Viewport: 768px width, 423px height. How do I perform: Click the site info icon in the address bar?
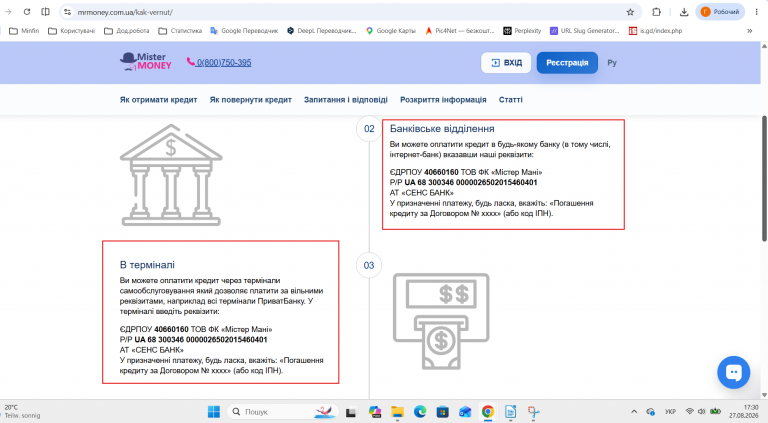[x=68, y=12]
